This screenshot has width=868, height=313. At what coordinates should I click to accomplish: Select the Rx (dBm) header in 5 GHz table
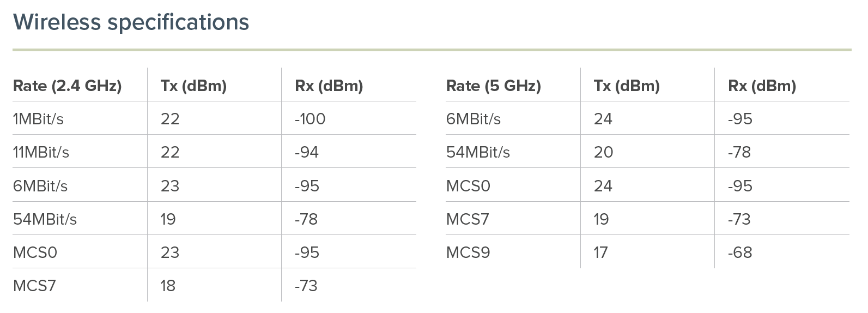pyautogui.click(x=762, y=86)
